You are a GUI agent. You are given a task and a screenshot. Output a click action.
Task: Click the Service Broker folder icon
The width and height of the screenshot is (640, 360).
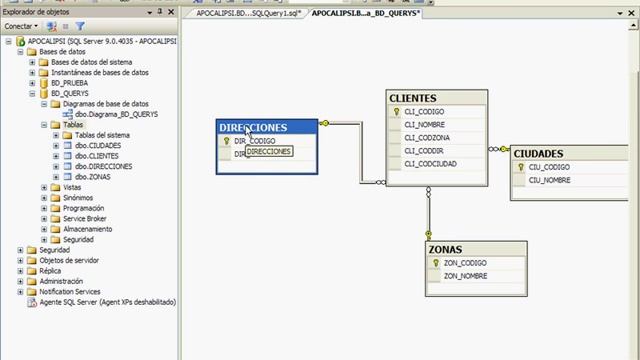tap(56, 219)
